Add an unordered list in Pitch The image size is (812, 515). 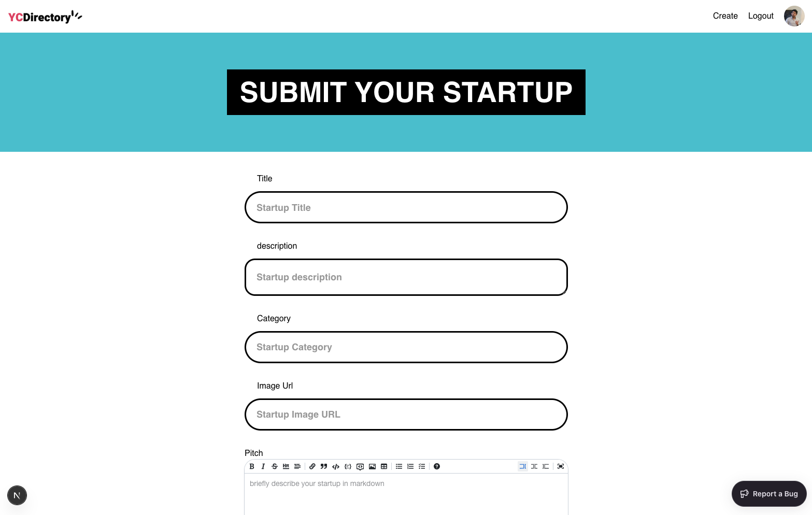pyautogui.click(x=399, y=466)
